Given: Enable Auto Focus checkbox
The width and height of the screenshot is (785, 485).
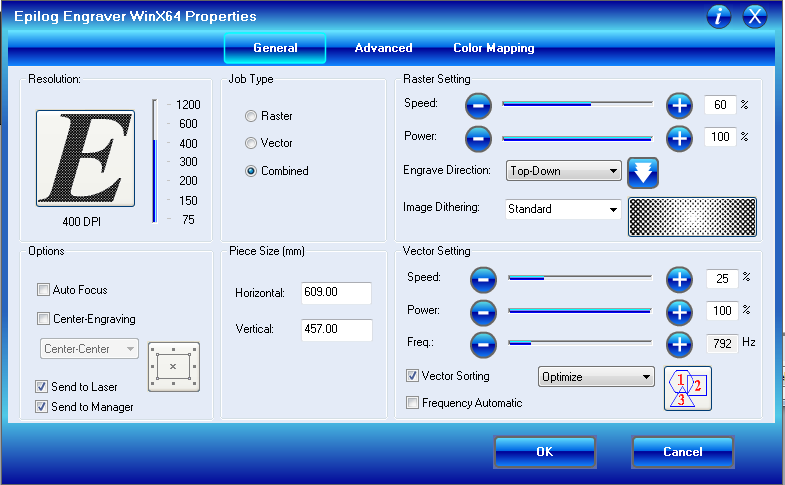Looking at the screenshot, I should 44,290.
